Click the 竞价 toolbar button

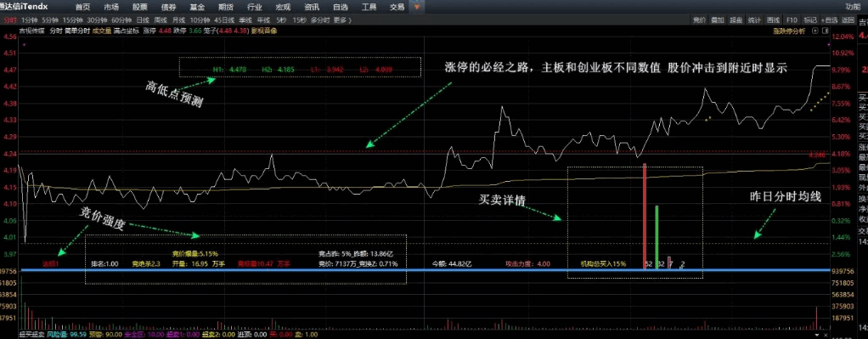699,20
